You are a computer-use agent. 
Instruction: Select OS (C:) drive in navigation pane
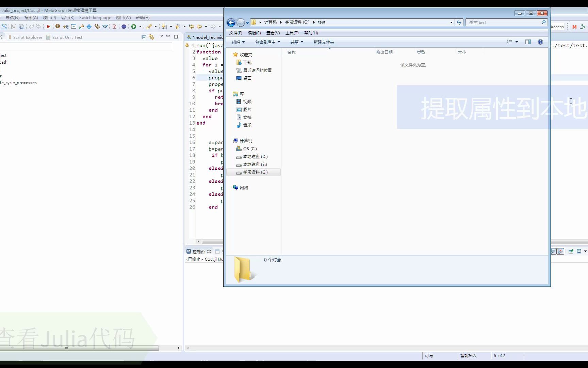tap(246, 149)
